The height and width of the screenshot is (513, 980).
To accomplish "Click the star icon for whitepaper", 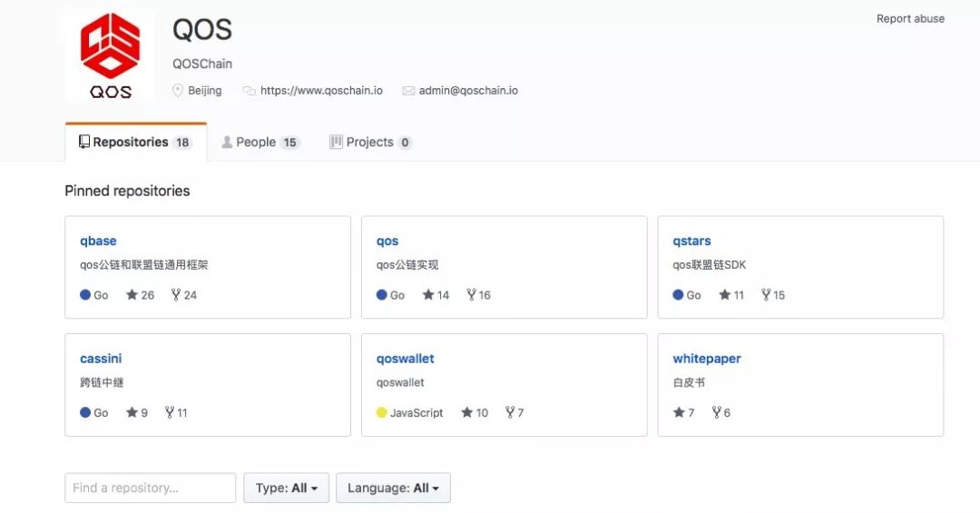I will coord(679,411).
